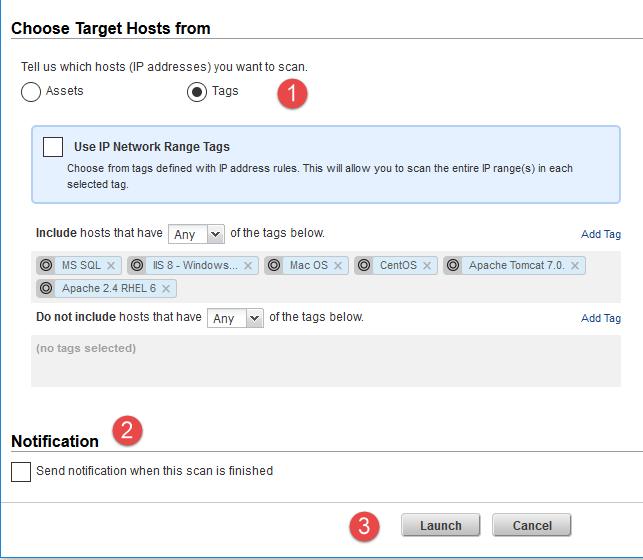Select the Tags radio button
The width and height of the screenshot is (643, 560).
point(197,92)
